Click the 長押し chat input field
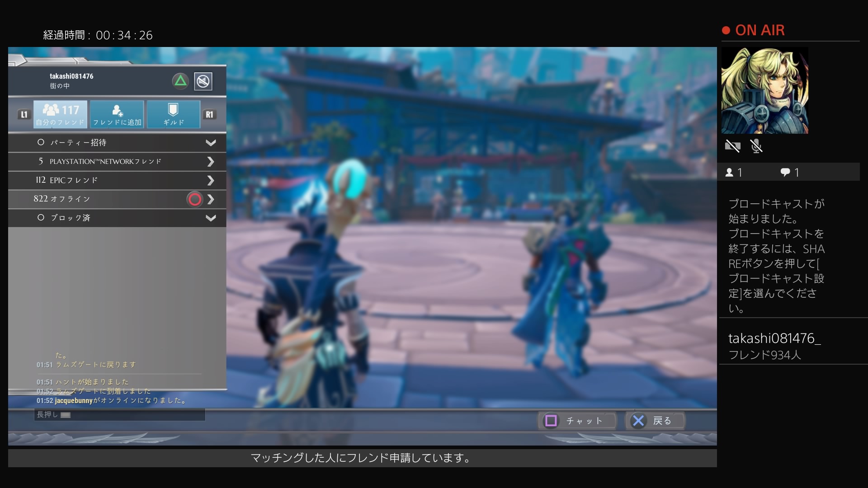 point(120,415)
